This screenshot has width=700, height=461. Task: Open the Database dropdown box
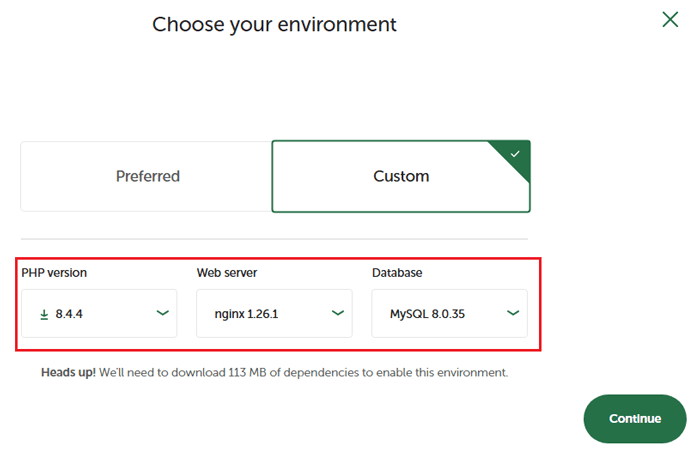[x=449, y=314]
